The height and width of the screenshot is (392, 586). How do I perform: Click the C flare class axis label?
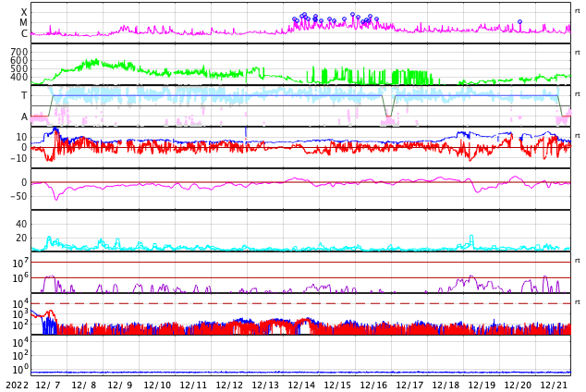(24, 33)
